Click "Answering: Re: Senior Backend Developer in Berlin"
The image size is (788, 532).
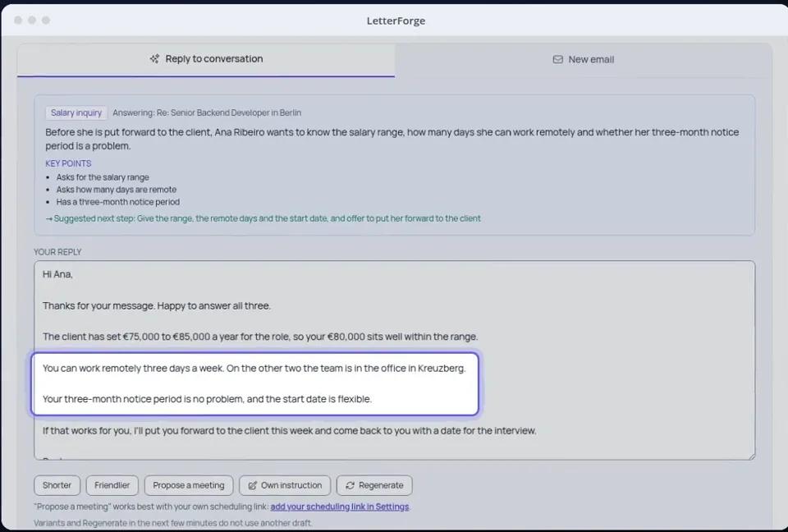point(207,112)
